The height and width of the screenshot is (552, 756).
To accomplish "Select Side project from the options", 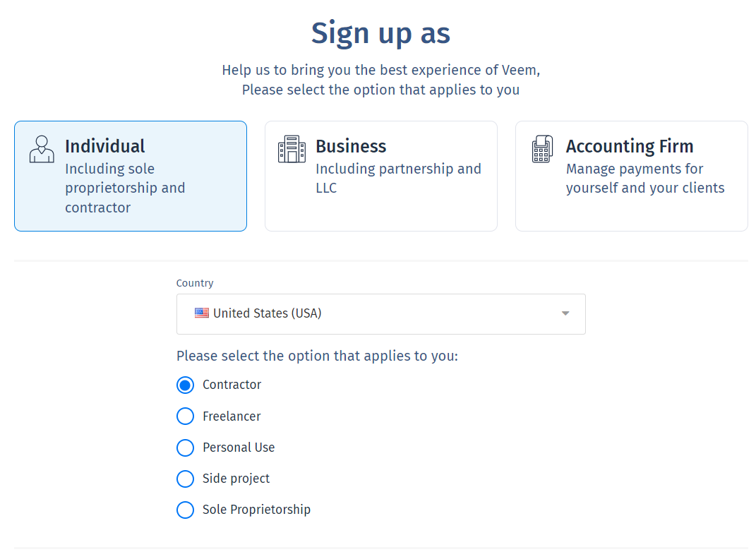I will pyautogui.click(x=185, y=479).
